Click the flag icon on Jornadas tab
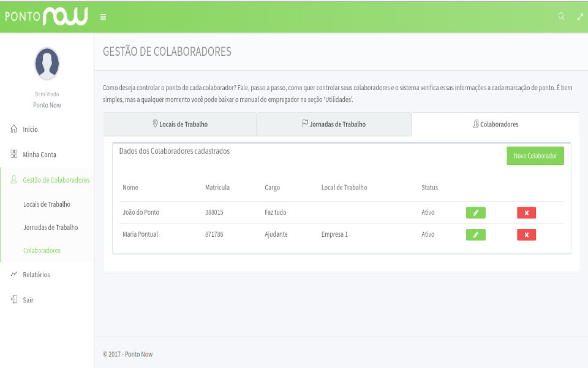 [x=305, y=123]
